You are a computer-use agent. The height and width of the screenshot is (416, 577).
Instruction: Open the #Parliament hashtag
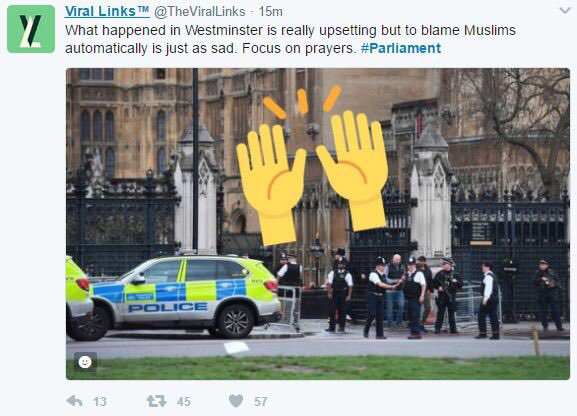click(x=401, y=48)
